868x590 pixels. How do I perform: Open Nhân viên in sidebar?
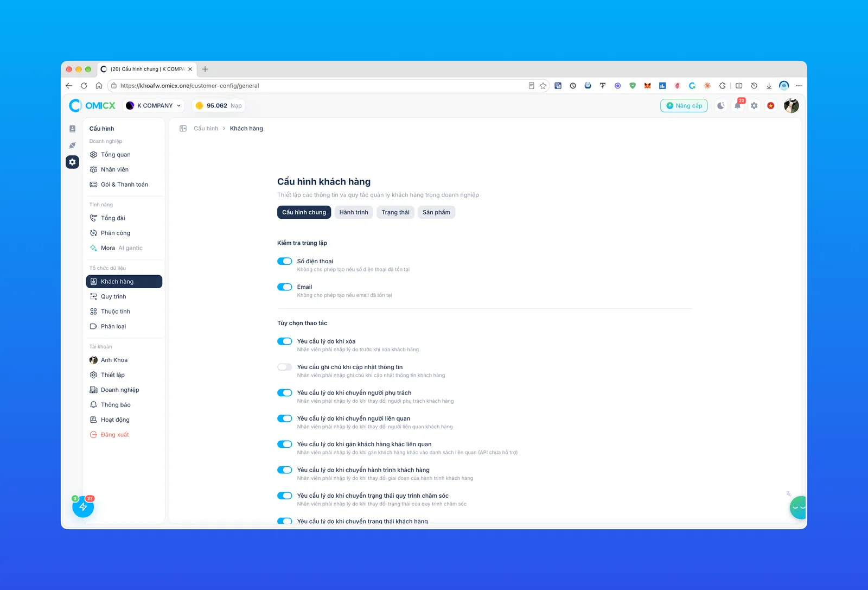pos(124,169)
